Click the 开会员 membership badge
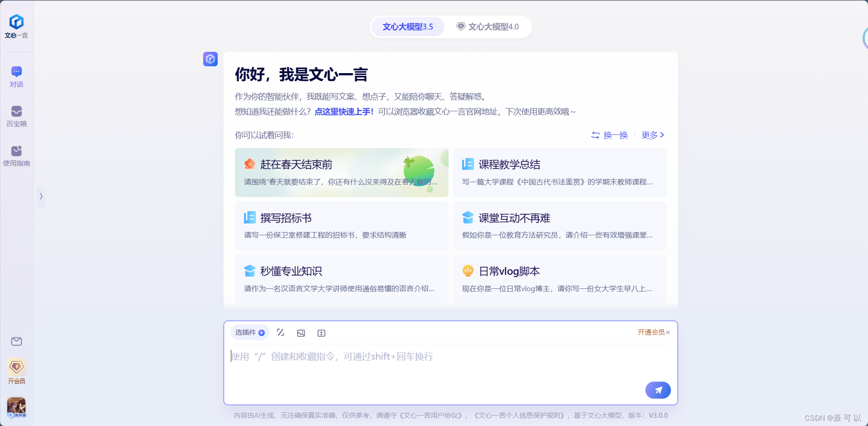868x426 pixels. [16, 372]
